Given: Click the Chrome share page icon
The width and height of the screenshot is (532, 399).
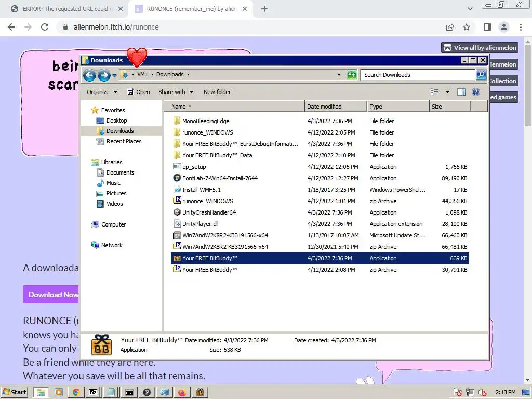Looking at the screenshot, I should [x=450, y=27].
